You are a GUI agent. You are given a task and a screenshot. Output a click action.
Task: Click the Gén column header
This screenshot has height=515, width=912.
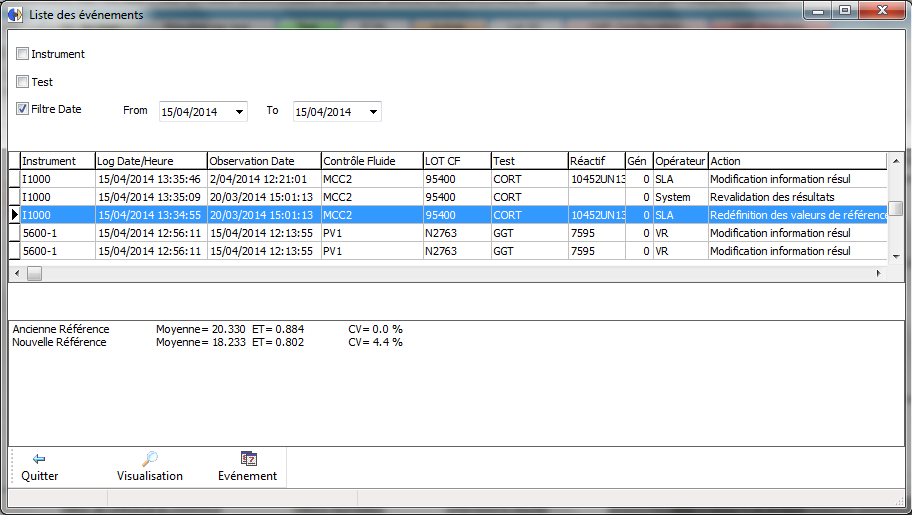pos(639,161)
